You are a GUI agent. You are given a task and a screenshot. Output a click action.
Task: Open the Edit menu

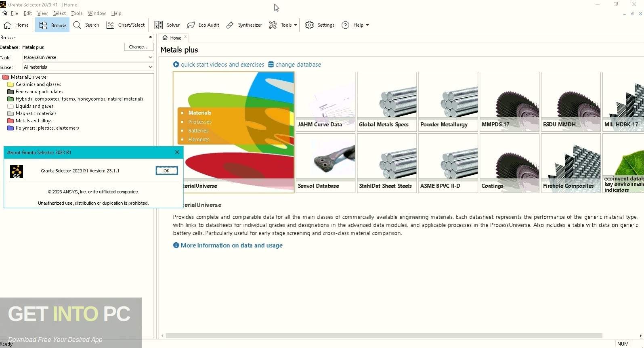point(28,13)
